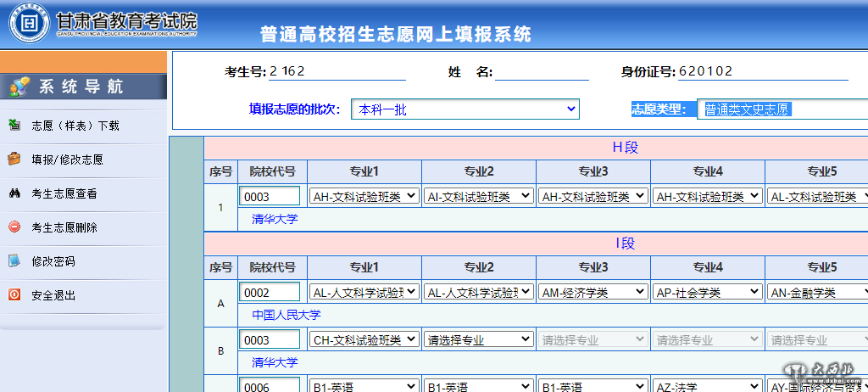Click the 志愿（样表）下载 sidebar icon
This screenshot has height=392, width=868.
(x=14, y=126)
